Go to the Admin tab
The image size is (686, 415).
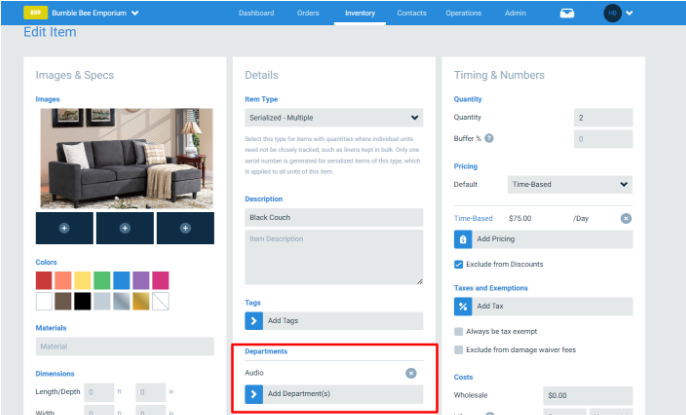pyautogui.click(x=515, y=13)
